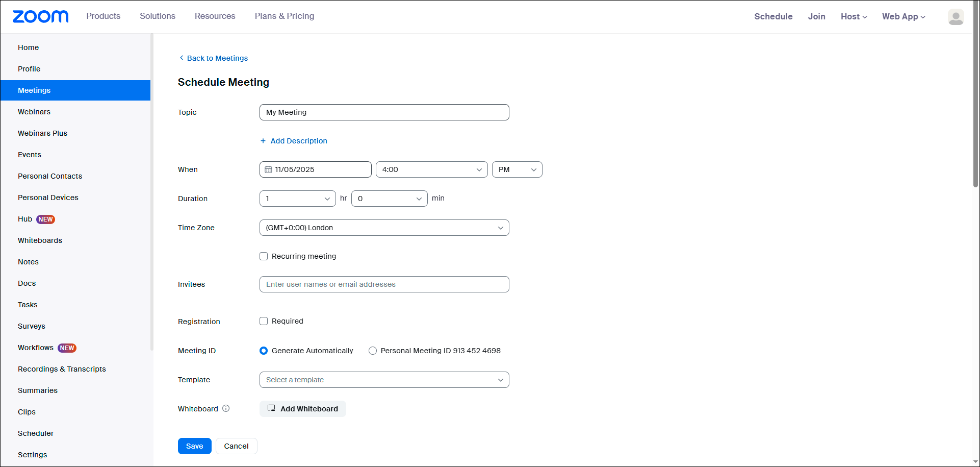This screenshot has height=467, width=980.
Task: Click the plus icon beside Add Description
Action: 263,141
